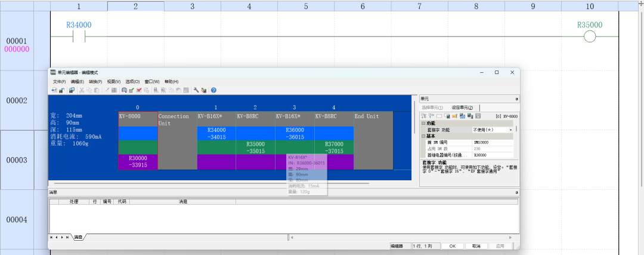Select the 消息 sheet tab at bottom
The image size is (644, 255).
tap(78, 237)
